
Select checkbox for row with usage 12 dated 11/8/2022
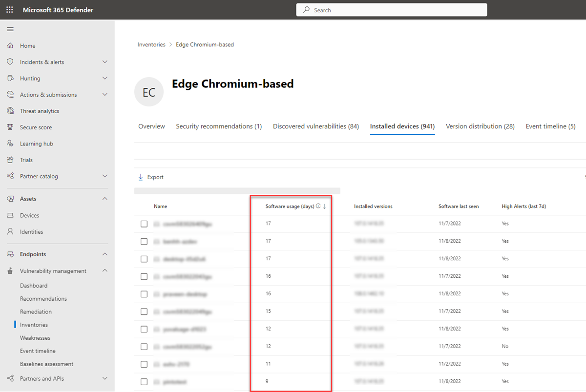click(144, 329)
